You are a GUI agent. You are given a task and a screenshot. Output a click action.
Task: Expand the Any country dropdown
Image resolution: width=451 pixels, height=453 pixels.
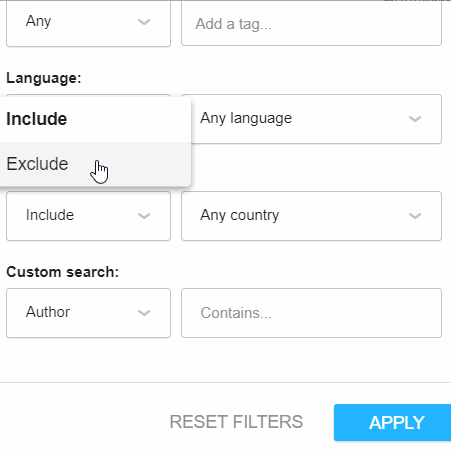311,216
